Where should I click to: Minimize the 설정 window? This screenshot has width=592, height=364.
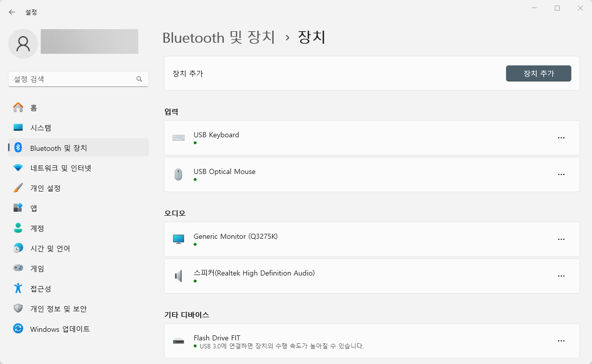[534, 8]
